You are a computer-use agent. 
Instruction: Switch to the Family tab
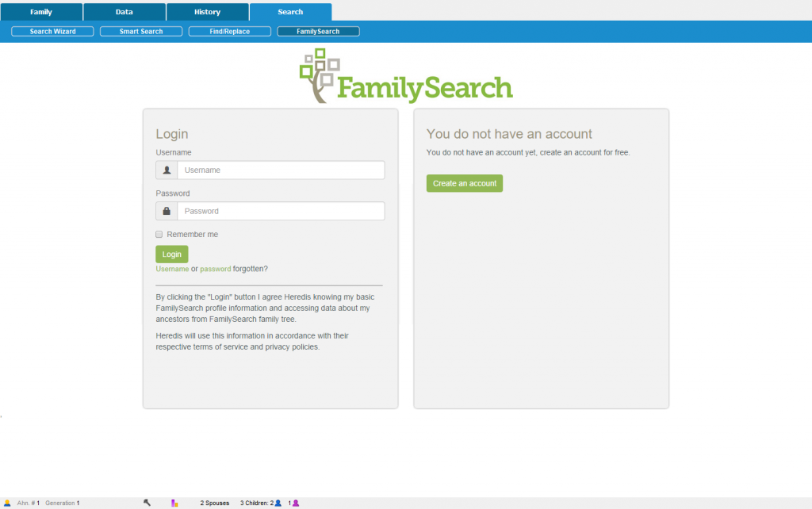(x=40, y=11)
